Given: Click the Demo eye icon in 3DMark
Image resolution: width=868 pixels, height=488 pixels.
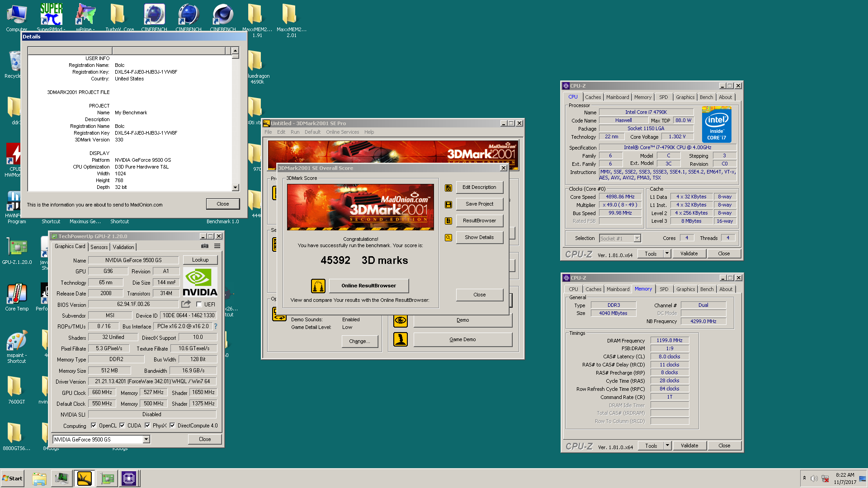Looking at the screenshot, I should coord(401,320).
